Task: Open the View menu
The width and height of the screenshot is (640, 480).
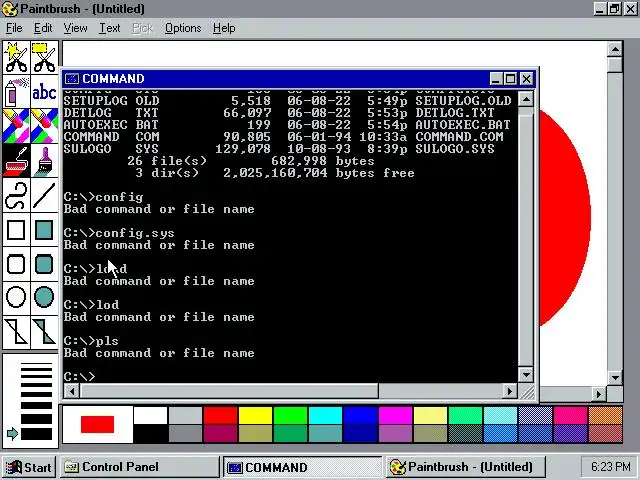Action: coord(76,28)
